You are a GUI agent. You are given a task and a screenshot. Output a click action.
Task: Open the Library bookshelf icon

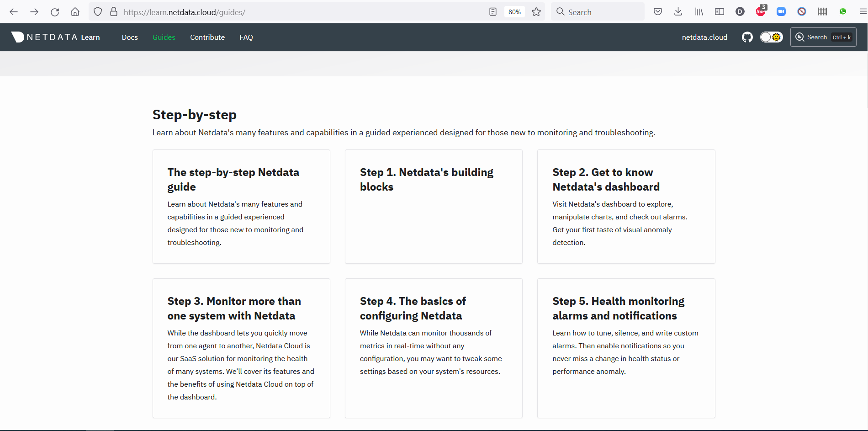pos(699,11)
